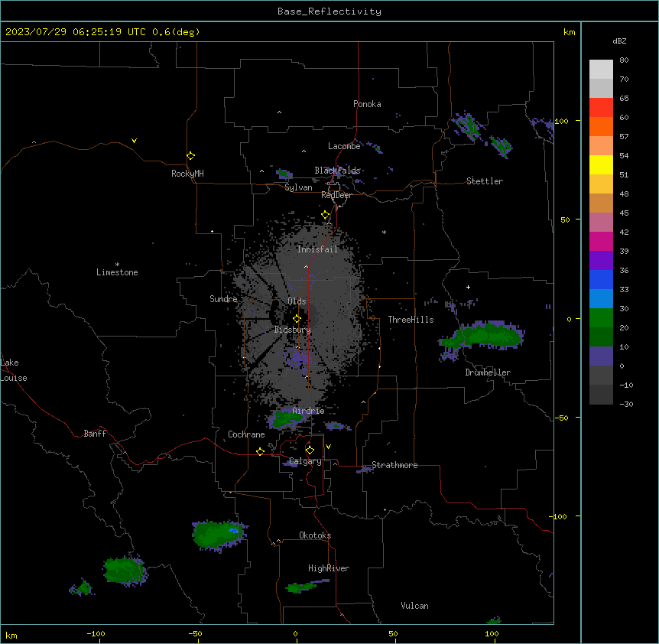
Task: Click the yellow V marker northeast of Calgary
Action: pyautogui.click(x=328, y=447)
